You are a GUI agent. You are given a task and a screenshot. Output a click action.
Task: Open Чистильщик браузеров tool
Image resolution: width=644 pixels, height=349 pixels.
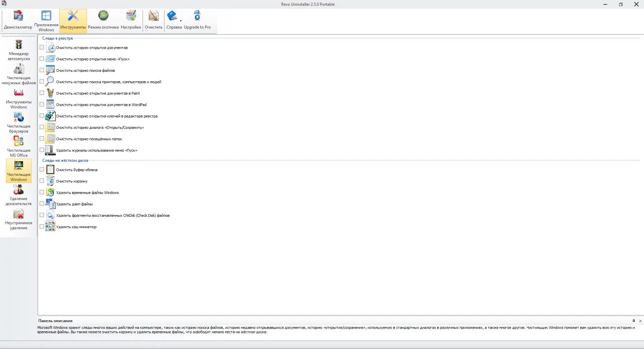tap(19, 123)
